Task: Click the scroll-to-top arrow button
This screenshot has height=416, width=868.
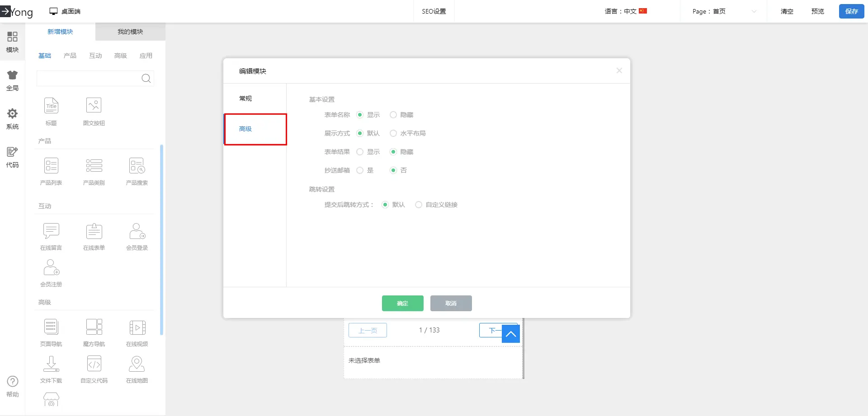Action: click(x=511, y=334)
